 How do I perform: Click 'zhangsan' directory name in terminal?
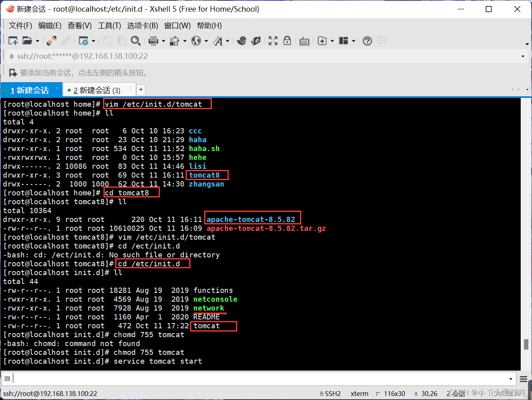[x=207, y=184]
